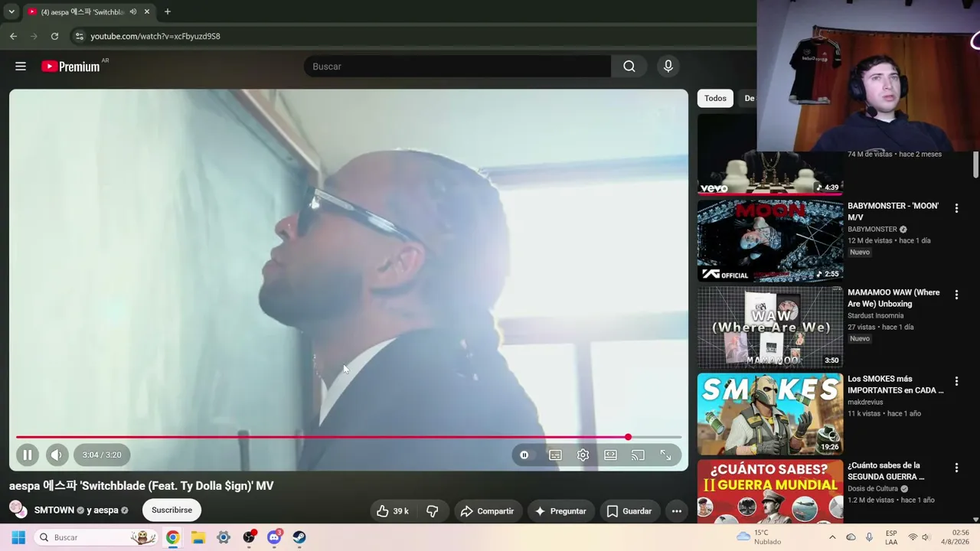Screen dimensions: 980x551
Task: Open the Windows Start menu
Action: coord(18,537)
